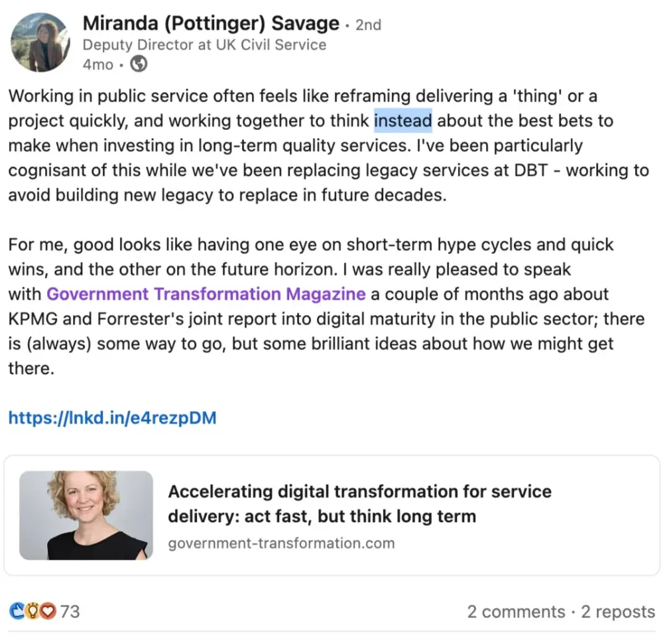
Task: Click the government-transformation.com source domain
Action: click(281, 544)
